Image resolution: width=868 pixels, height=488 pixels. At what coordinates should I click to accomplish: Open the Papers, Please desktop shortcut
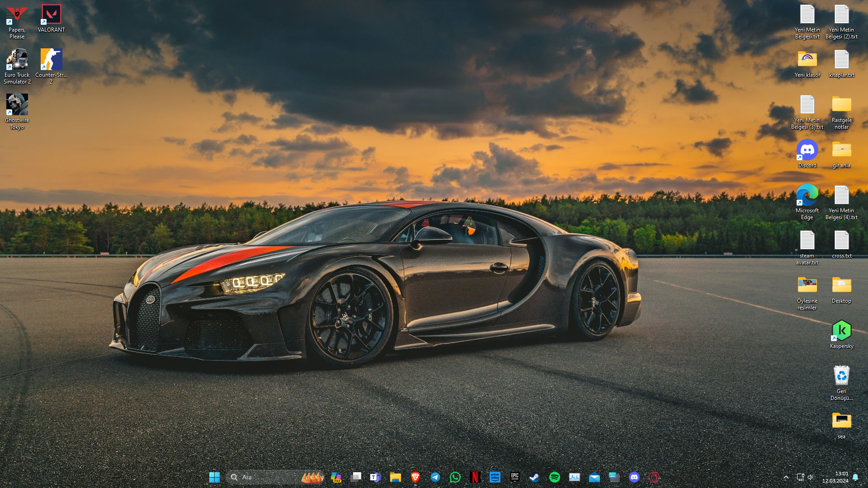17,22
